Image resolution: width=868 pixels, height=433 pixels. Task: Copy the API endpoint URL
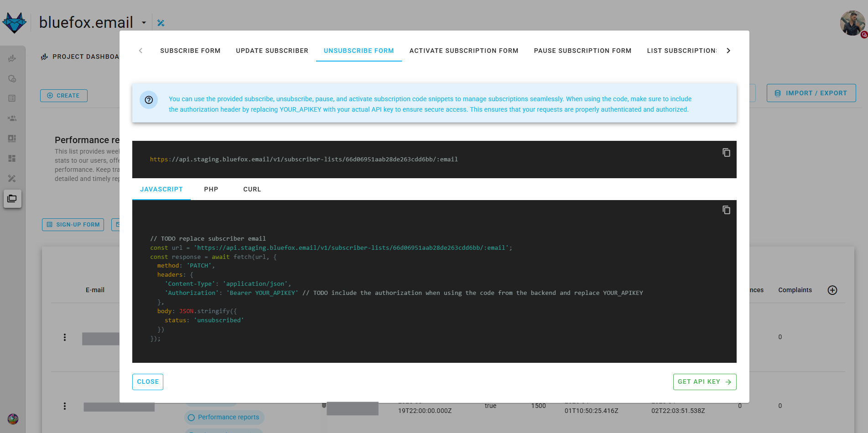pos(726,153)
